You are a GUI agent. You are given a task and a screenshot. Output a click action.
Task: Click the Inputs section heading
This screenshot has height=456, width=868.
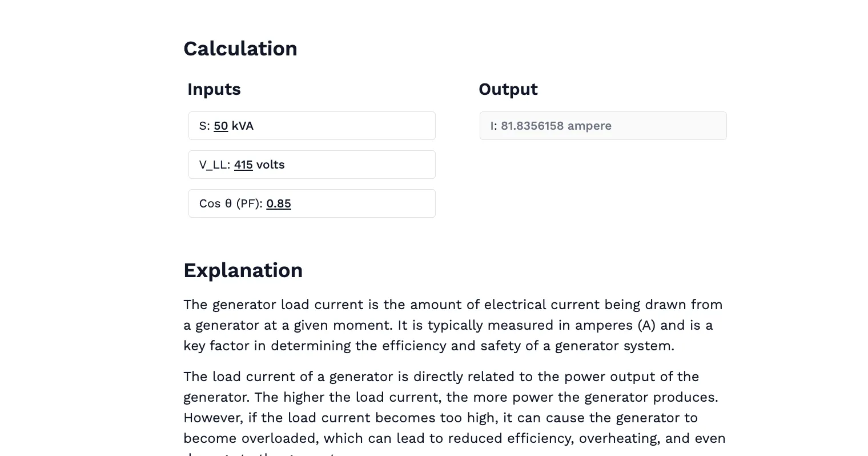(214, 89)
